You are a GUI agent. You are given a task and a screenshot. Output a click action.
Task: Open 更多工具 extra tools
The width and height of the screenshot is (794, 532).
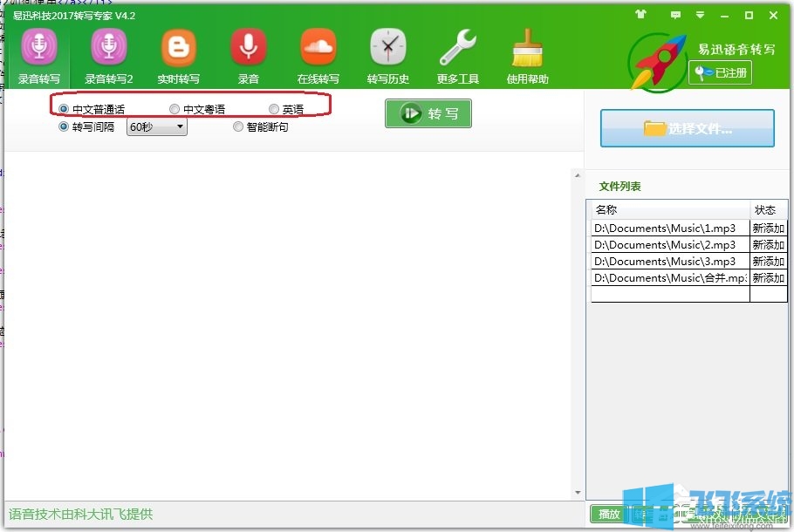pos(457,54)
